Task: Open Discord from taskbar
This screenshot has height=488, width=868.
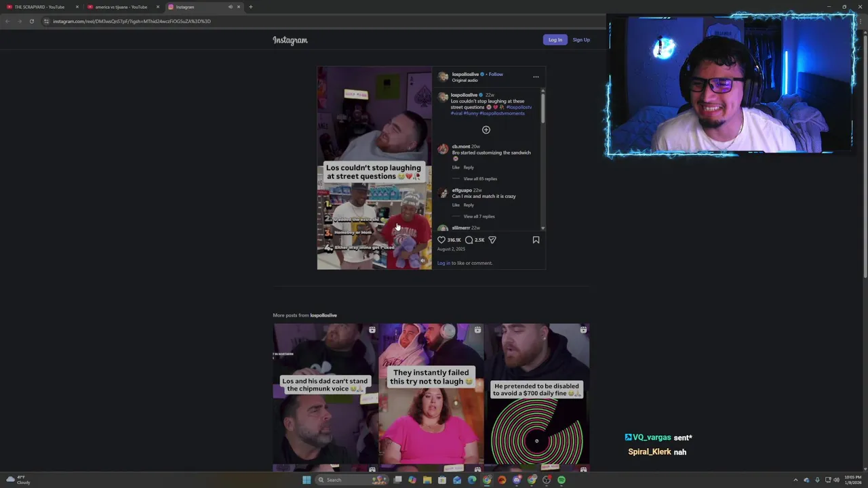Action: coord(517,480)
